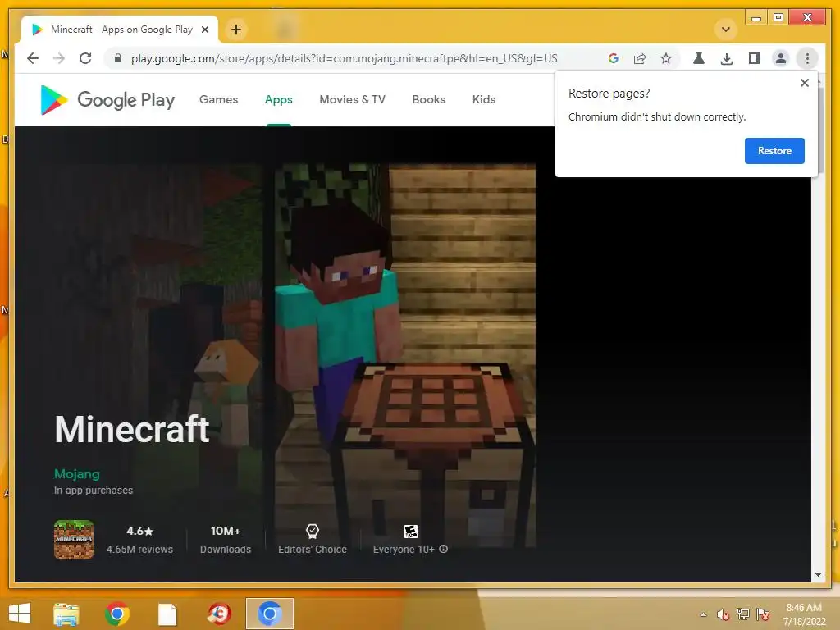This screenshot has height=630, width=840.
Task: Click the In-app purchases text
Action: click(x=94, y=491)
